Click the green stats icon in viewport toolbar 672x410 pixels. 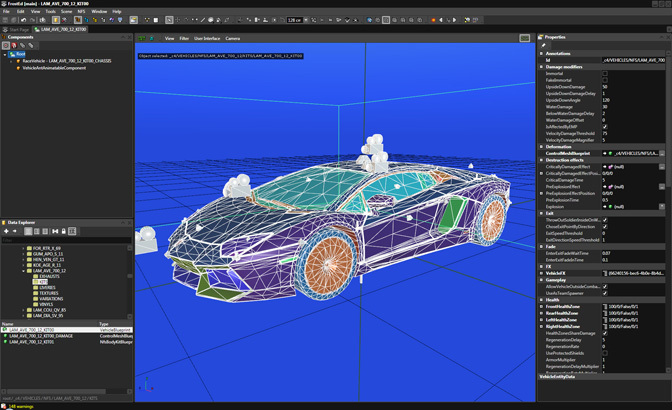click(x=142, y=38)
